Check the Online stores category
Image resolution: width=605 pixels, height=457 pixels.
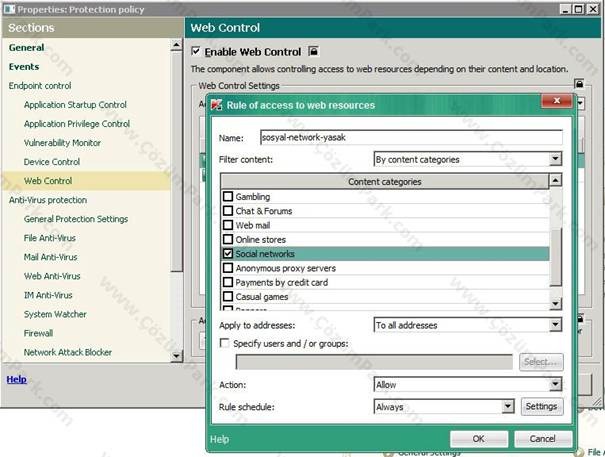[228, 239]
